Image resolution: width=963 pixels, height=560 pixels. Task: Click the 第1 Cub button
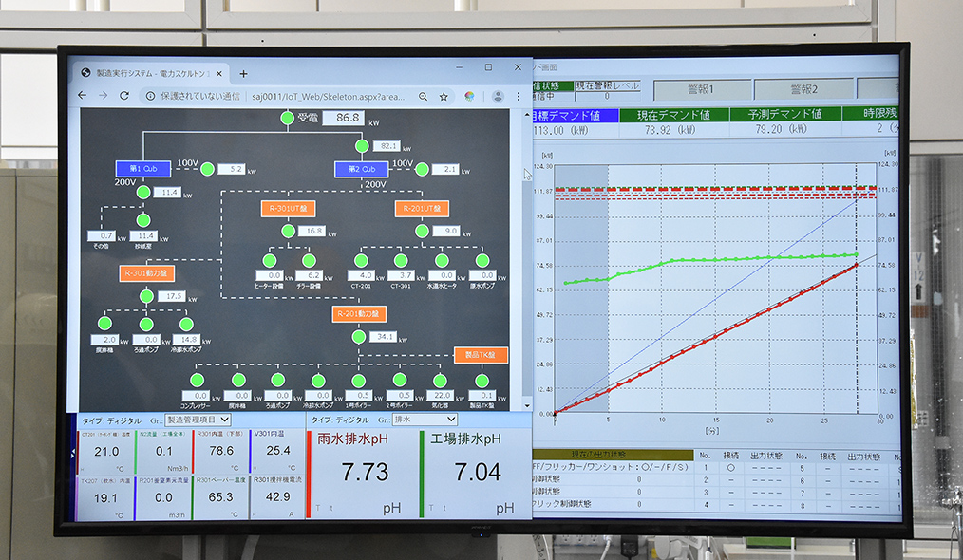tap(143, 169)
